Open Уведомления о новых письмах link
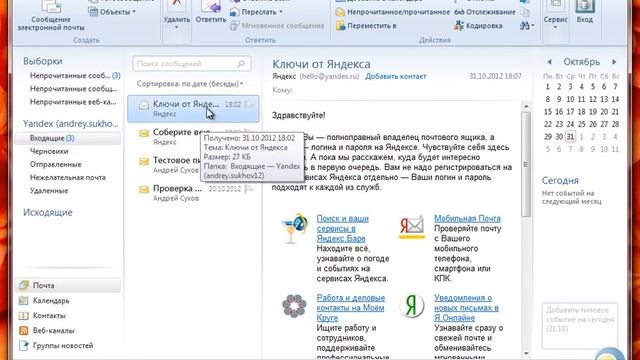 coord(466,308)
